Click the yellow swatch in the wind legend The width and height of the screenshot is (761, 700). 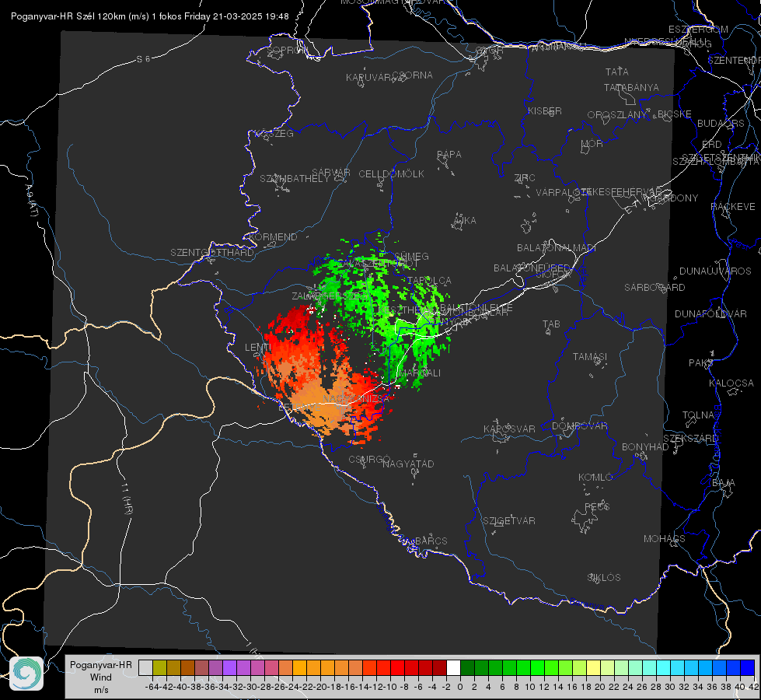point(593,667)
